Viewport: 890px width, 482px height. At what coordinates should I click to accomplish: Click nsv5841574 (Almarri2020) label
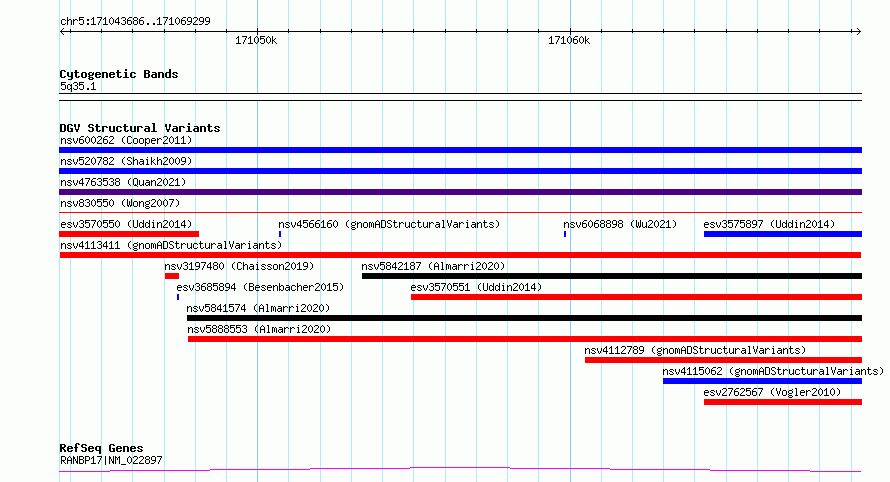258,308
